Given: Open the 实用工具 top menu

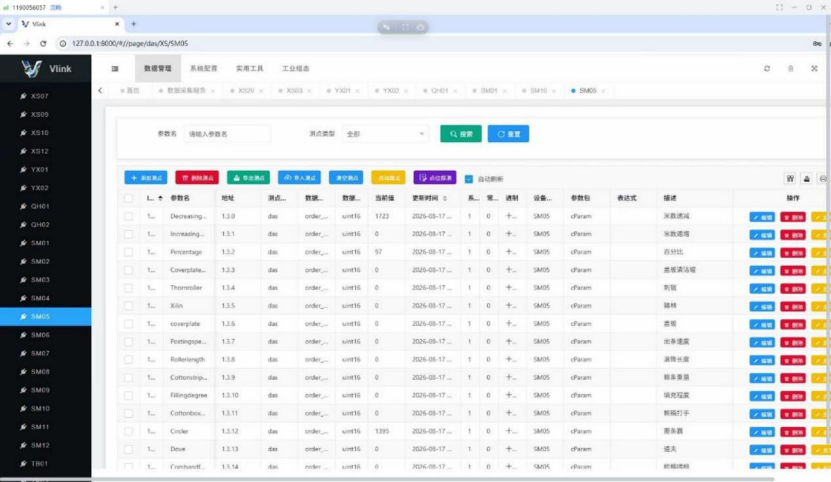Looking at the screenshot, I should click(250, 68).
